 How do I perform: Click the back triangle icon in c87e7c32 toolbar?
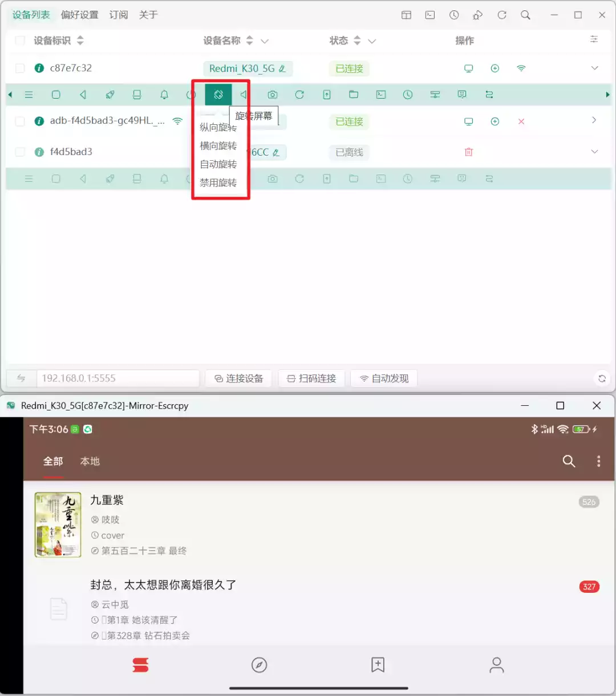point(83,95)
